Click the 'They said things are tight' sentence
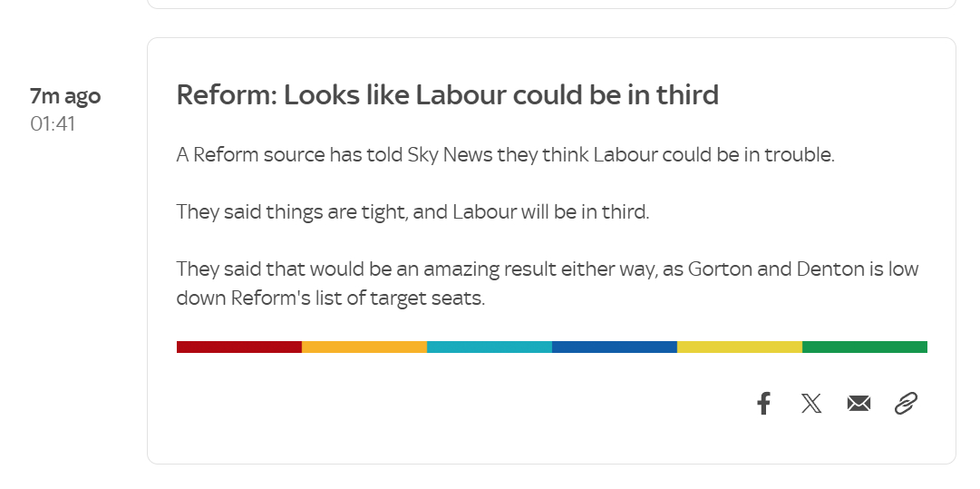This screenshot has width=980, height=489. coord(412,212)
